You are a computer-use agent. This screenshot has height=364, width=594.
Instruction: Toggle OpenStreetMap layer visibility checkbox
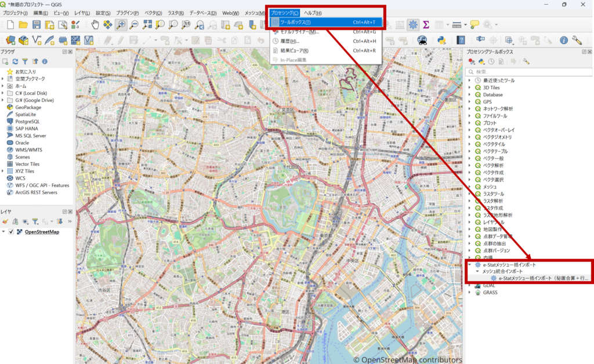coord(11,232)
